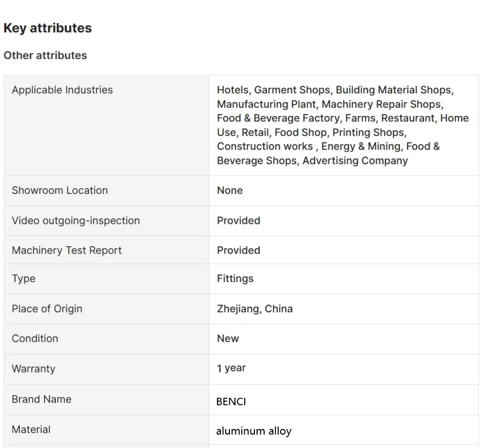Viewport: 489px width, 448px height.
Task: Select the New condition value
Action: tap(228, 338)
